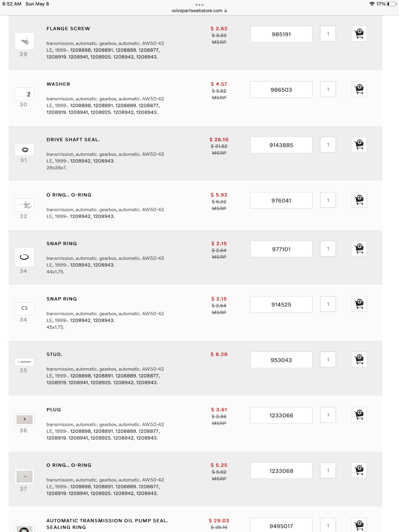399x532 pixels.
Task: Open part number 953043 link
Action: click(281, 360)
